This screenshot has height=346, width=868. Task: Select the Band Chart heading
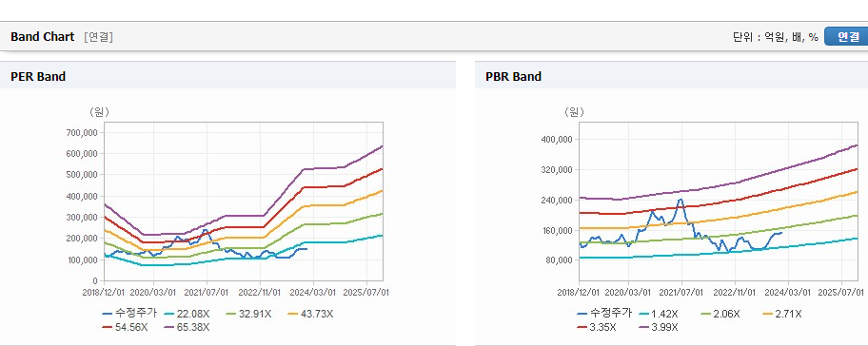pyautogui.click(x=42, y=37)
